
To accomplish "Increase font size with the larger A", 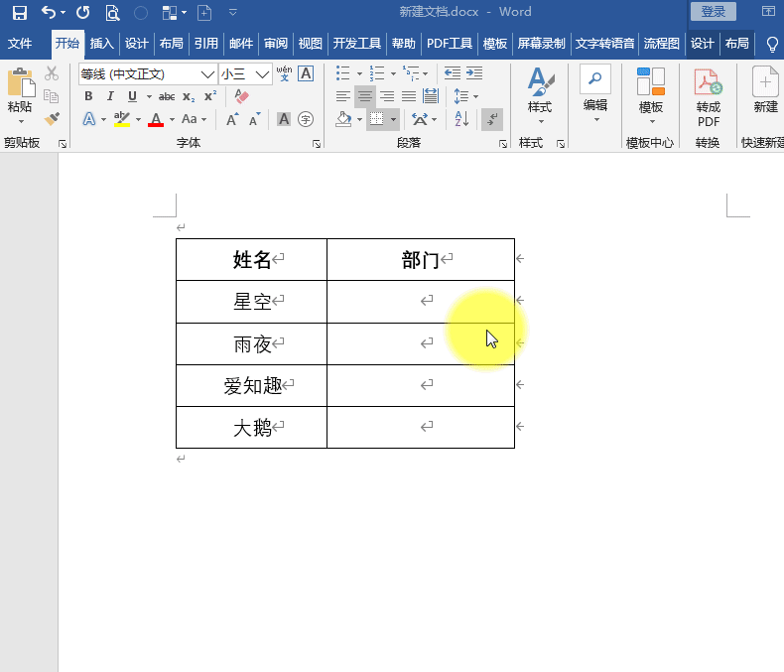I will click(232, 119).
